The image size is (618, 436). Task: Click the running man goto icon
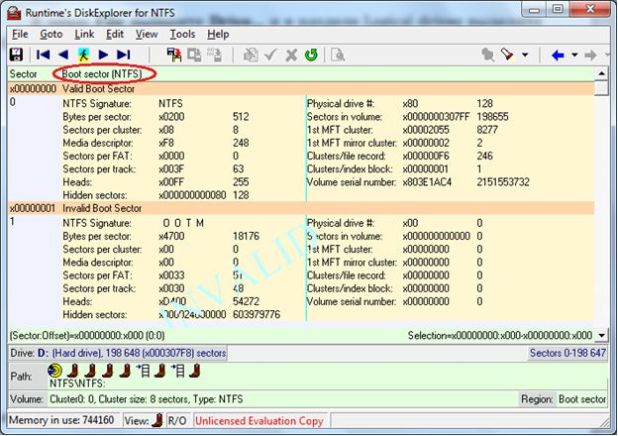click(x=83, y=54)
